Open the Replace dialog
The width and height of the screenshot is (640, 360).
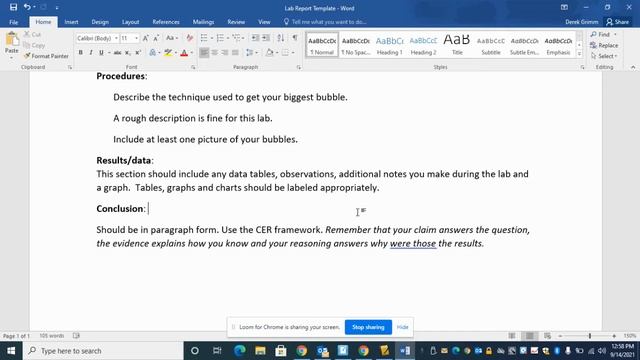point(604,45)
